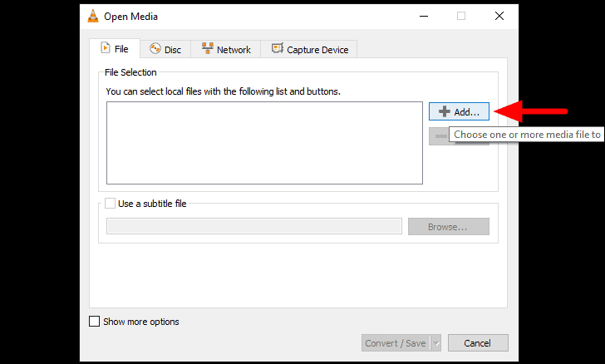The height and width of the screenshot is (364, 605).
Task: Switch to the File tab
Action: tap(115, 49)
